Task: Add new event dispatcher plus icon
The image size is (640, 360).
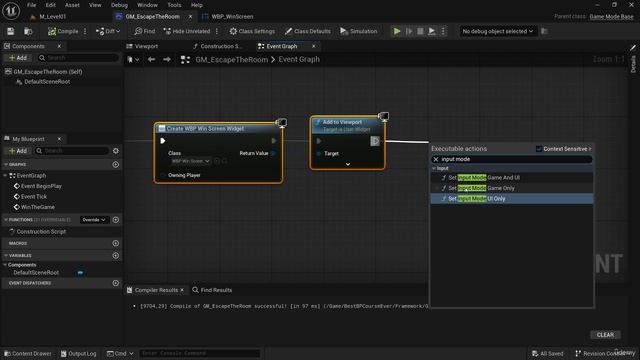Action: (116, 283)
